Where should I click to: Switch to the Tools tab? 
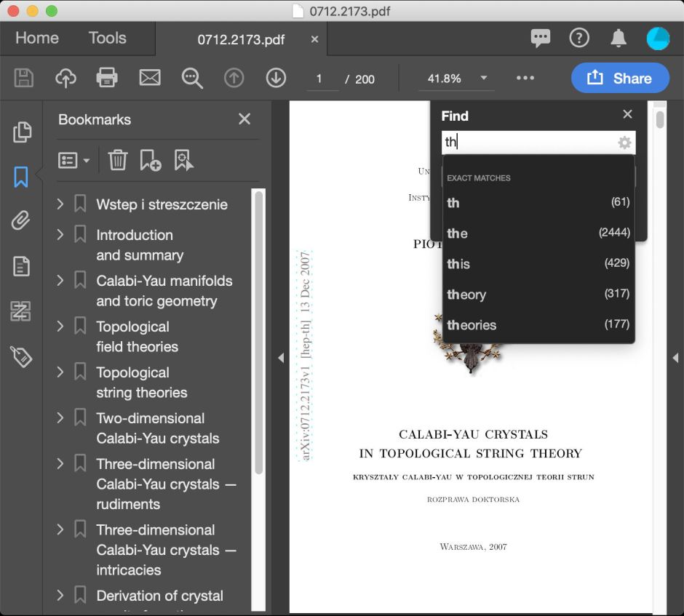point(107,38)
